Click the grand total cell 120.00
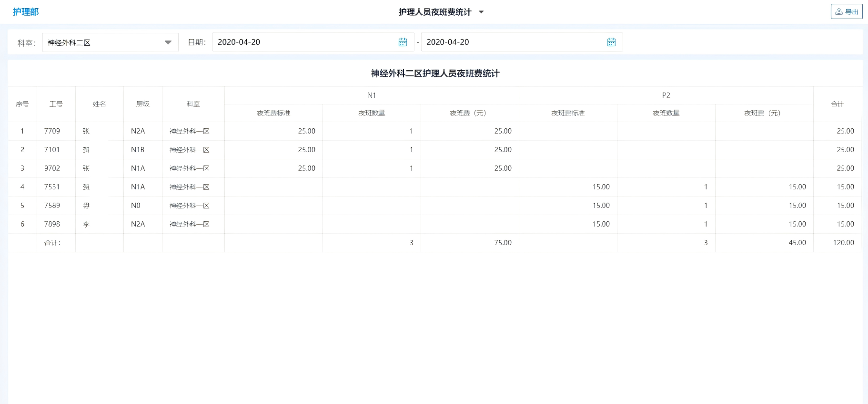Screen dimensions: 868x404 click(x=843, y=243)
